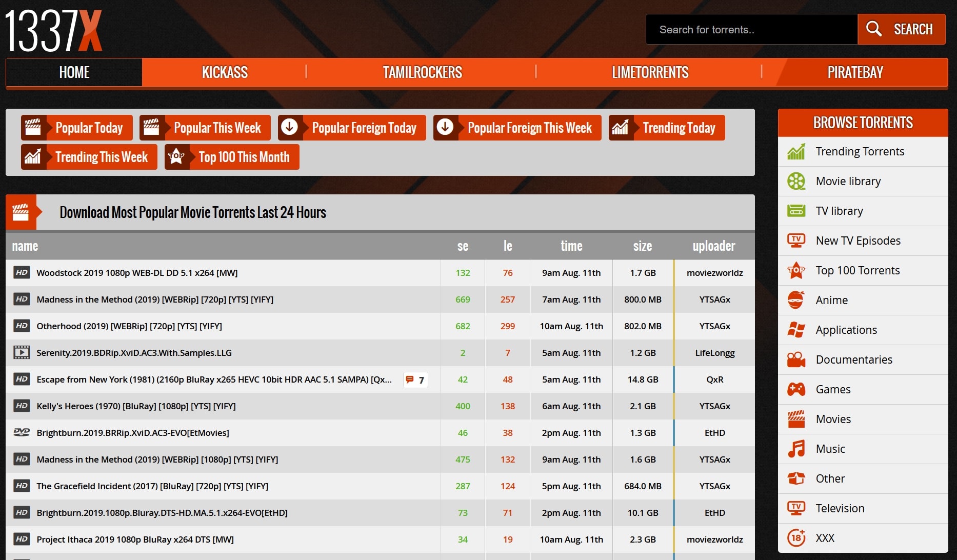Open Serenity.2019.BDRip torrent link
Viewport: 957px width, 560px height.
[134, 353]
